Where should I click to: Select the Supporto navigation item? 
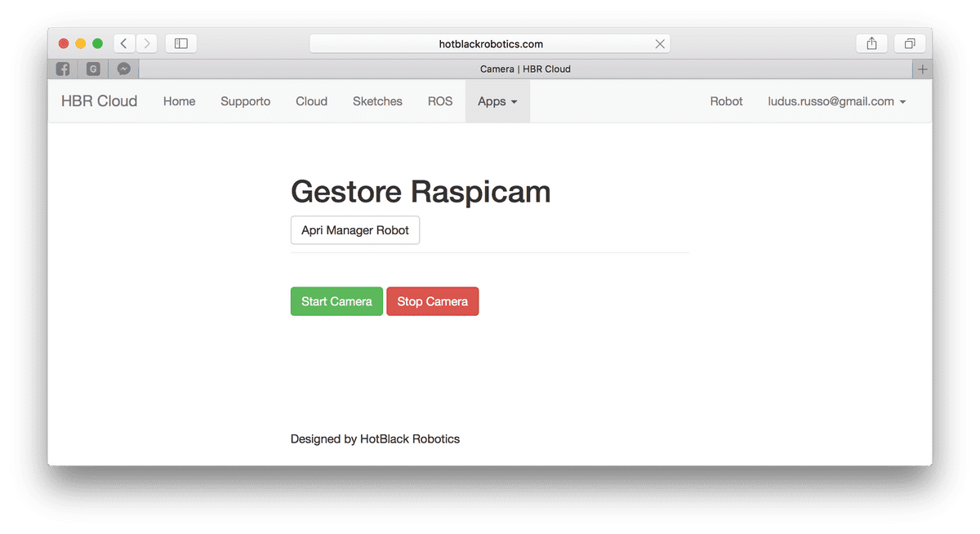pos(245,101)
